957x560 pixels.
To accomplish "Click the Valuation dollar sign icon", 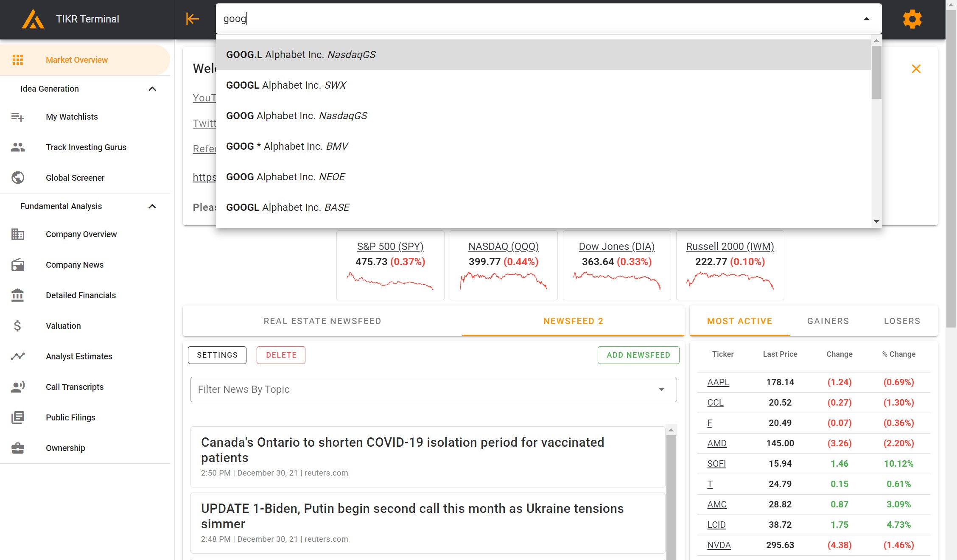I will 18,326.
